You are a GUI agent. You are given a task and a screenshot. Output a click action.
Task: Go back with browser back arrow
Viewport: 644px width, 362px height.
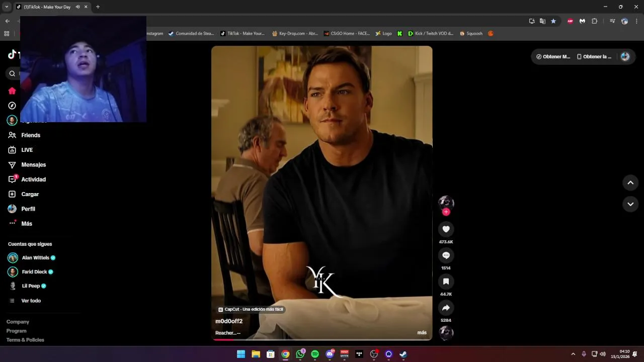point(7,21)
